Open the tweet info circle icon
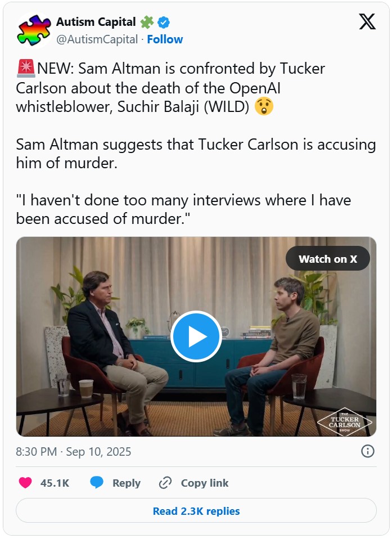Screen dimensions: 392x539 (367, 451)
